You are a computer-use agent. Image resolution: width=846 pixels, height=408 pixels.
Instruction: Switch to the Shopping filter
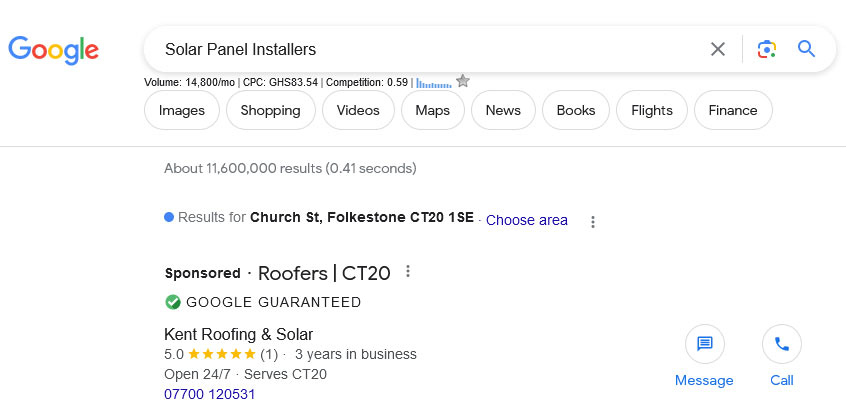click(270, 110)
